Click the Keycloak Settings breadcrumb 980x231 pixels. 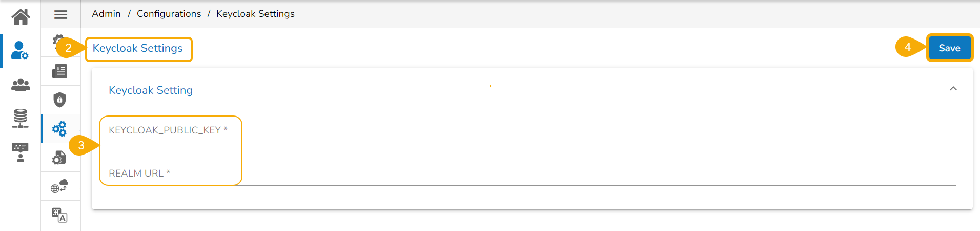point(255,14)
